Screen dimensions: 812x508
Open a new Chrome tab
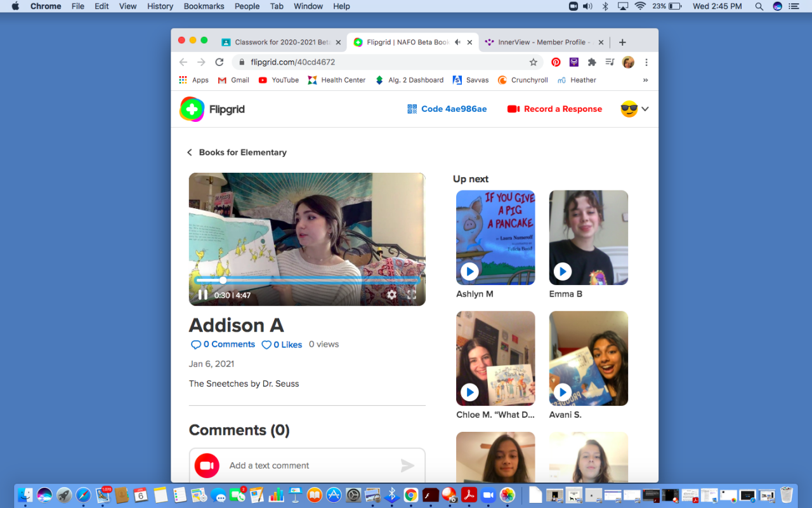coord(622,43)
